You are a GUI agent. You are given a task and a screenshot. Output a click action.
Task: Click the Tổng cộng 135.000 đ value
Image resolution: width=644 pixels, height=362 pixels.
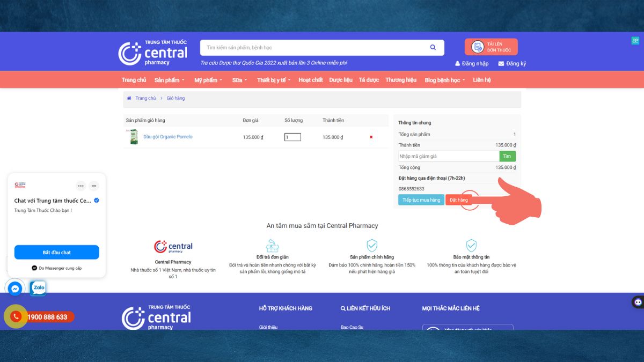click(506, 167)
